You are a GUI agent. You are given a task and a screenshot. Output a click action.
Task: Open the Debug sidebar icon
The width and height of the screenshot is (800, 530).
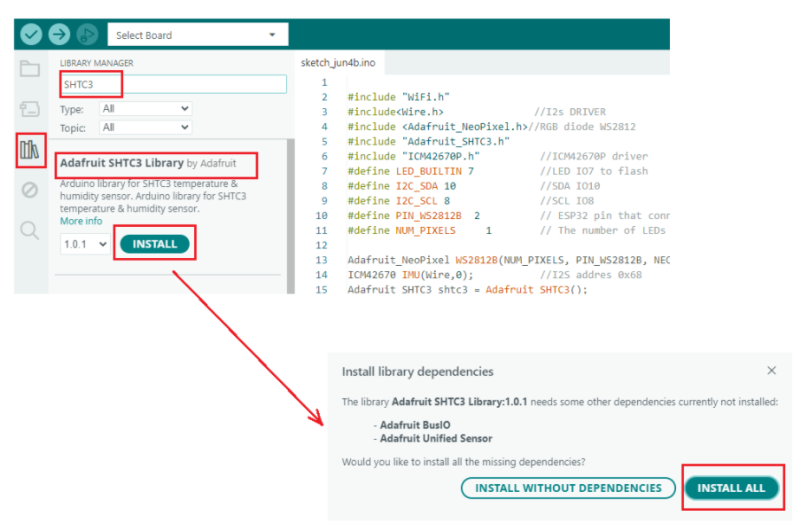tap(30, 190)
